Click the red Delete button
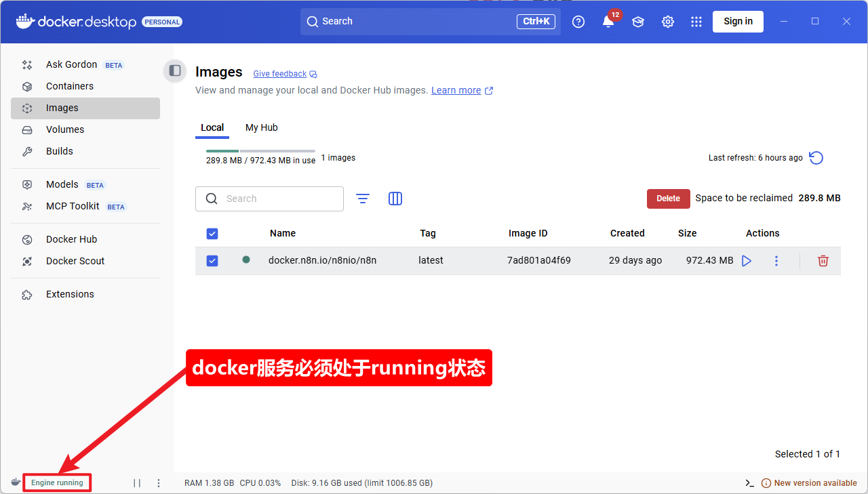Screen dimensions: 868x494 (668, 199)
